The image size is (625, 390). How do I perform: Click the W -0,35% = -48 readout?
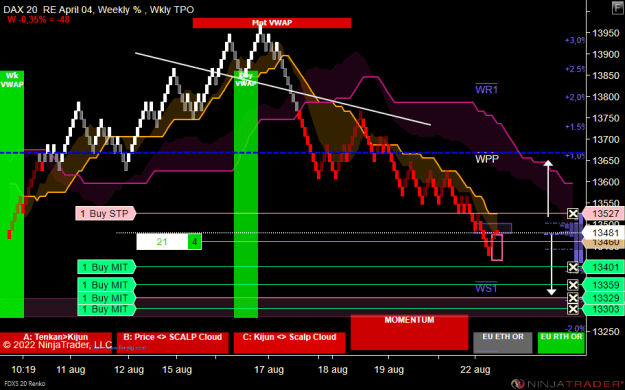click(x=38, y=19)
